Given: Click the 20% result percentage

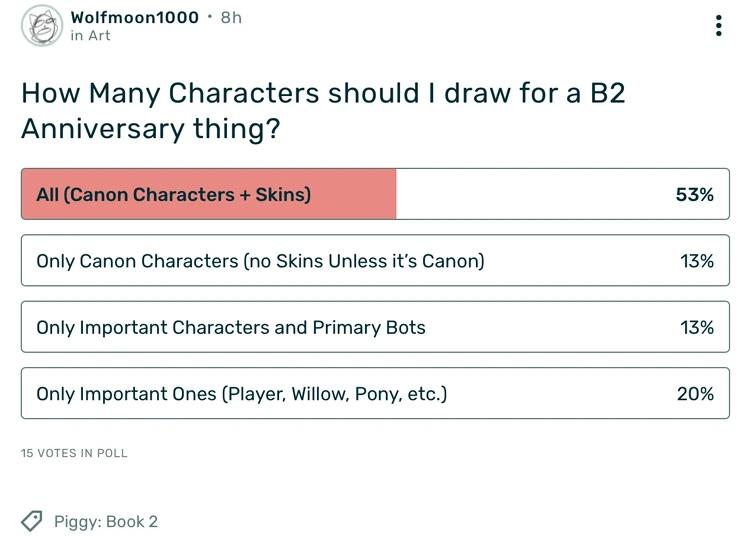Looking at the screenshot, I should pyautogui.click(x=695, y=394).
